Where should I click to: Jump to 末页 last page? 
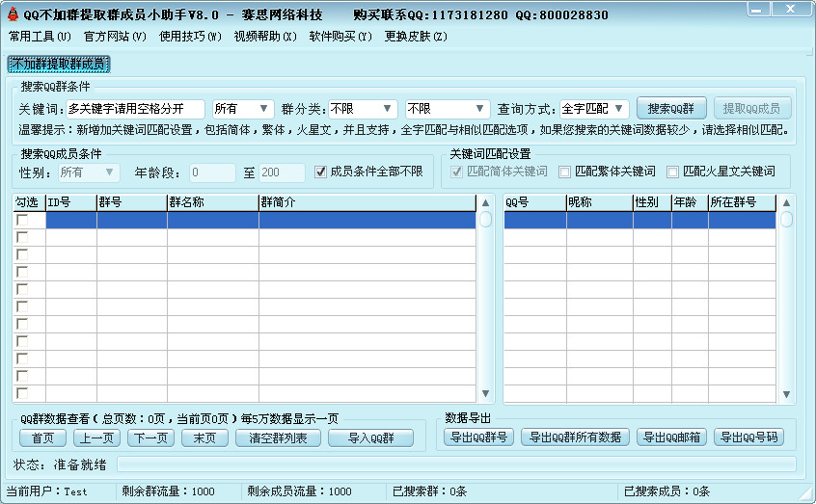(x=205, y=438)
